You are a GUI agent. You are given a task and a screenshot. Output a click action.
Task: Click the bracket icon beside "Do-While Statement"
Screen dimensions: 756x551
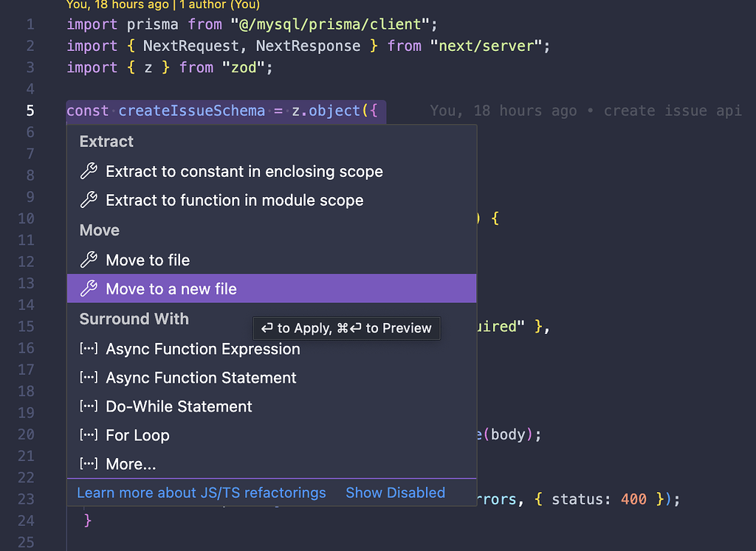tap(89, 406)
